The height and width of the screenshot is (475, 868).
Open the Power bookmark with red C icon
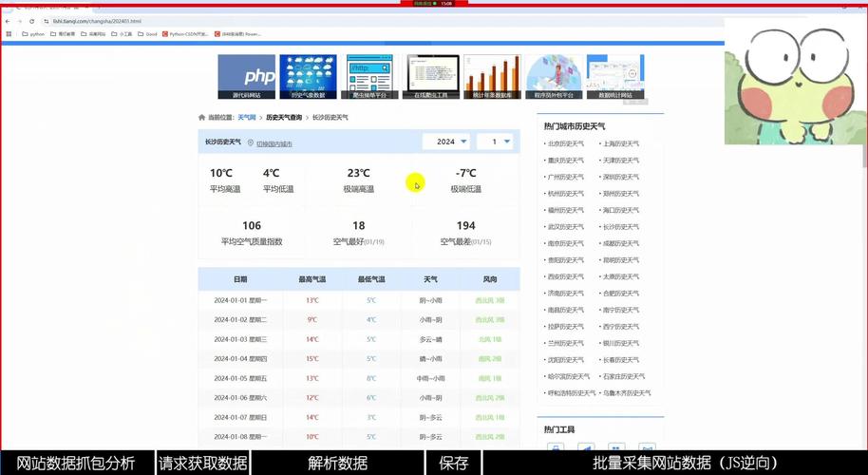237,34
